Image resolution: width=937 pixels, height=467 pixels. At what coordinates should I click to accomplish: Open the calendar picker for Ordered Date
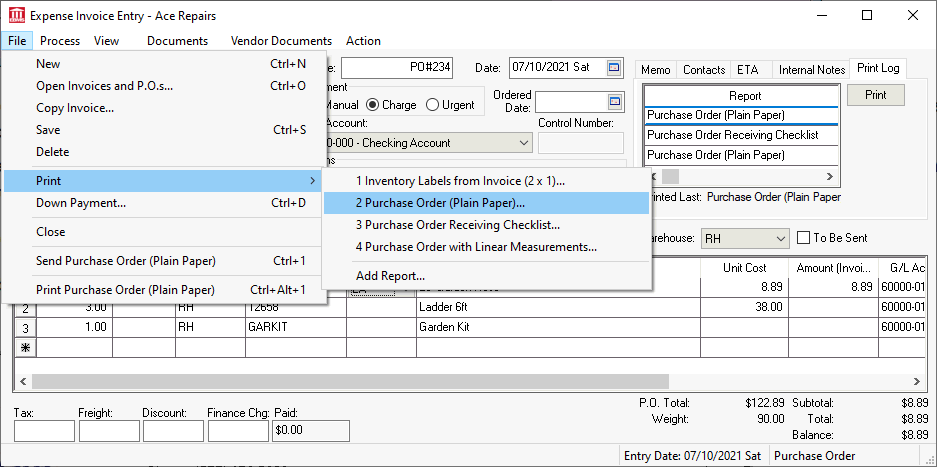[x=614, y=102]
